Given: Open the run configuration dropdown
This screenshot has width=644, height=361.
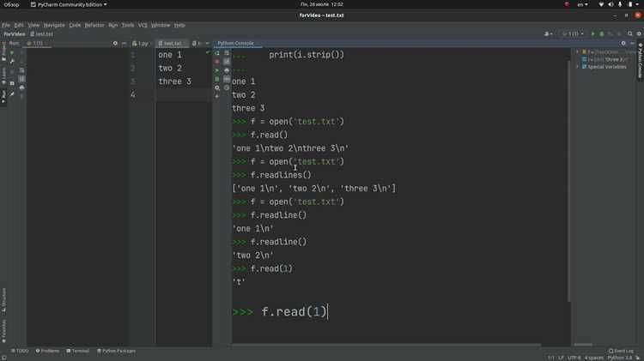Looking at the screenshot, I should 573,34.
